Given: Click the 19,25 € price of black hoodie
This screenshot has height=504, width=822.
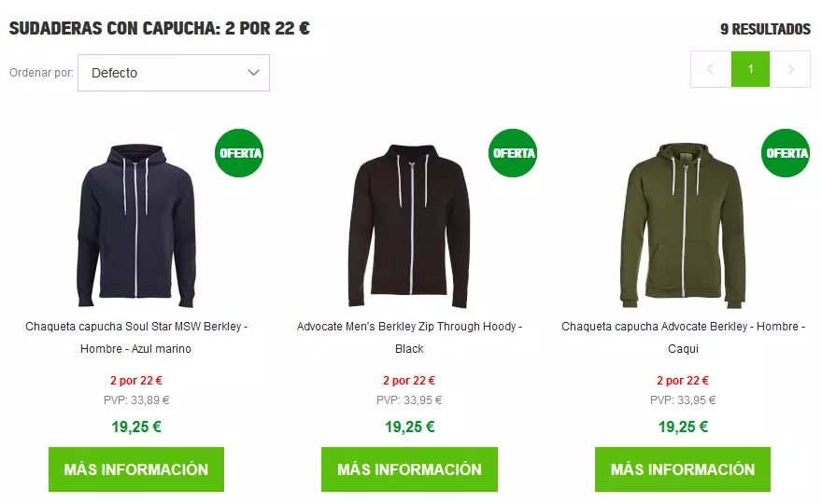Looking at the screenshot, I should [x=409, y=427].
